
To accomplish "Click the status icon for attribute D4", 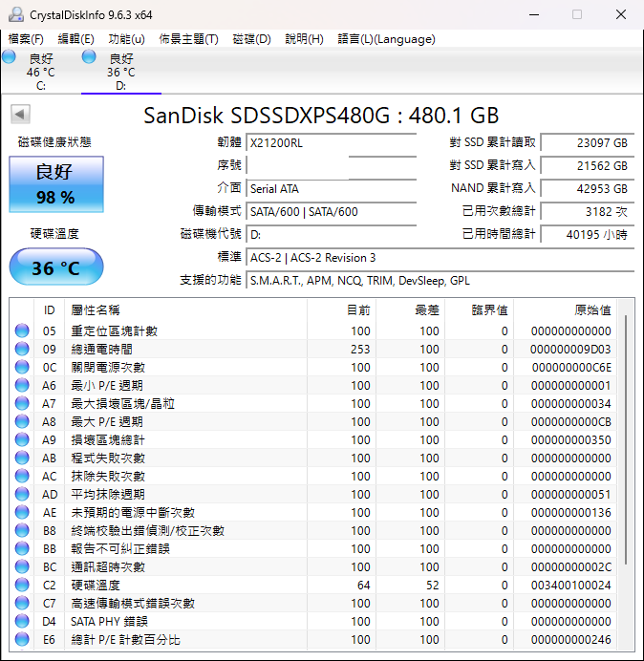I will pyautogui.click(x=22, y=621).
